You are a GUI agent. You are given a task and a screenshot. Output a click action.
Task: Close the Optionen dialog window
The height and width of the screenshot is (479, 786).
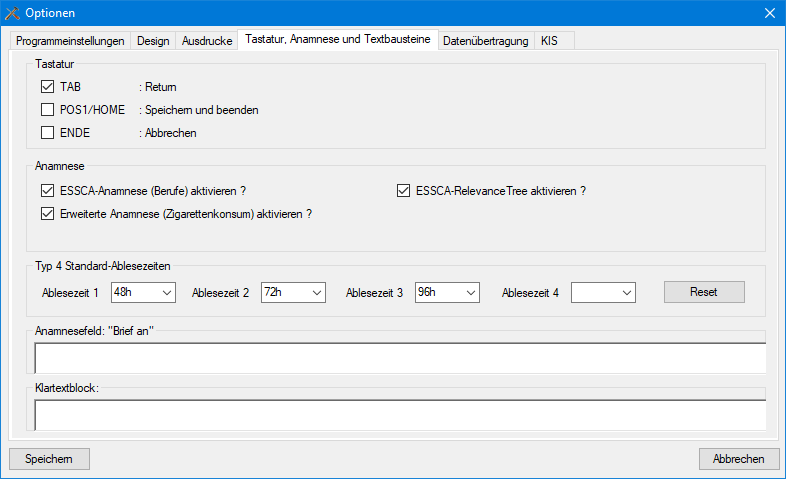769,13
